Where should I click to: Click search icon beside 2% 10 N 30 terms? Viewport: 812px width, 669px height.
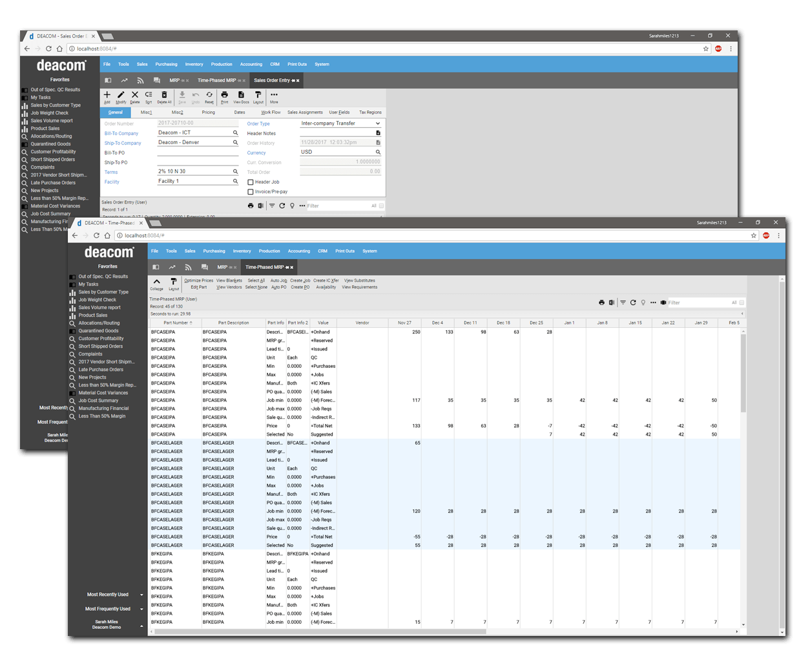pos(235,171)
